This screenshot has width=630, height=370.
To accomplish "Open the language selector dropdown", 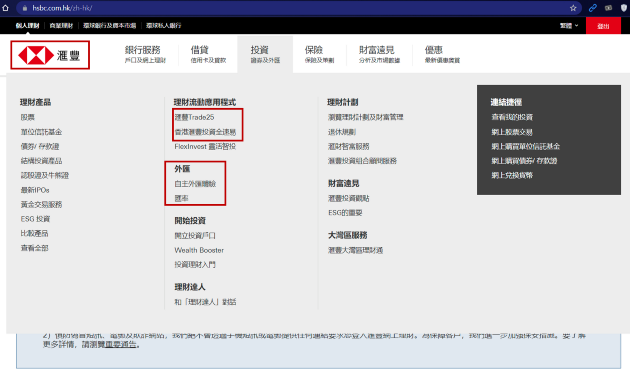I will tap(569, 26).
